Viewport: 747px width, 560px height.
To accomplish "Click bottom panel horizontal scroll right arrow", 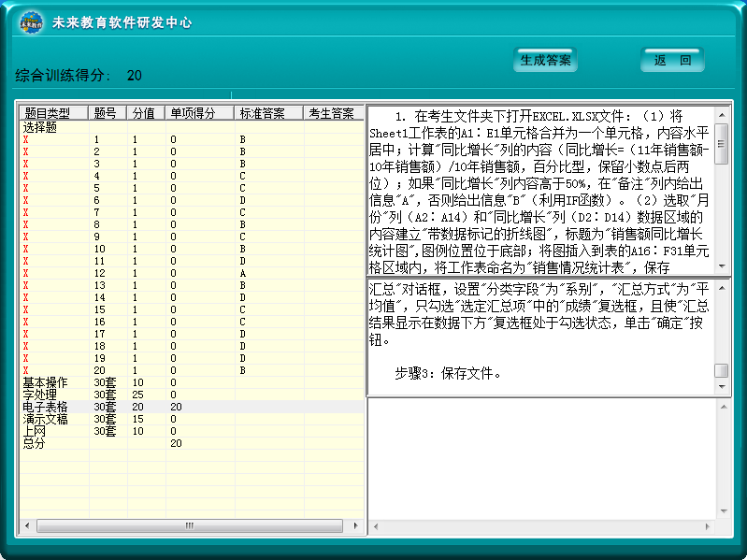I will point(708,526).
